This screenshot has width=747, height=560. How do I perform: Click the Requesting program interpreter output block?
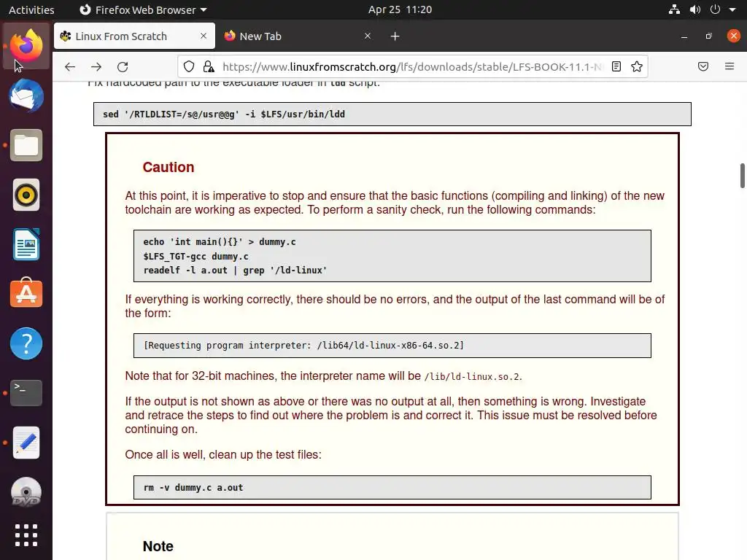pos(392,345)
